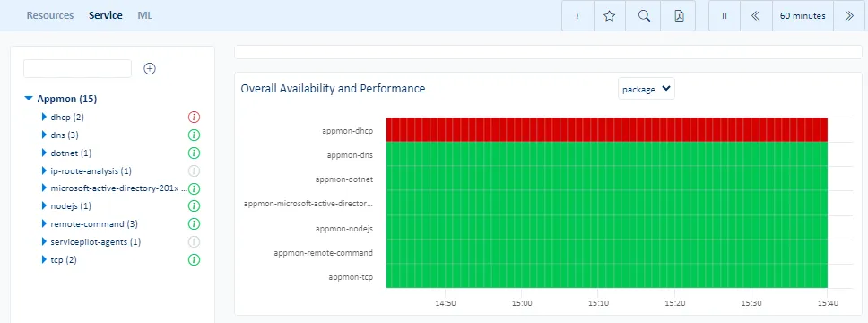This screenshot has width=868, height=323.
Task: Click the 14:50 time axis label
Action: tap(445, 303)
